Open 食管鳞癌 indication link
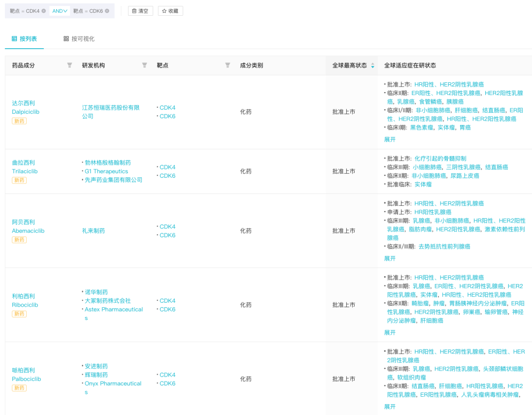 click(430, 102)
